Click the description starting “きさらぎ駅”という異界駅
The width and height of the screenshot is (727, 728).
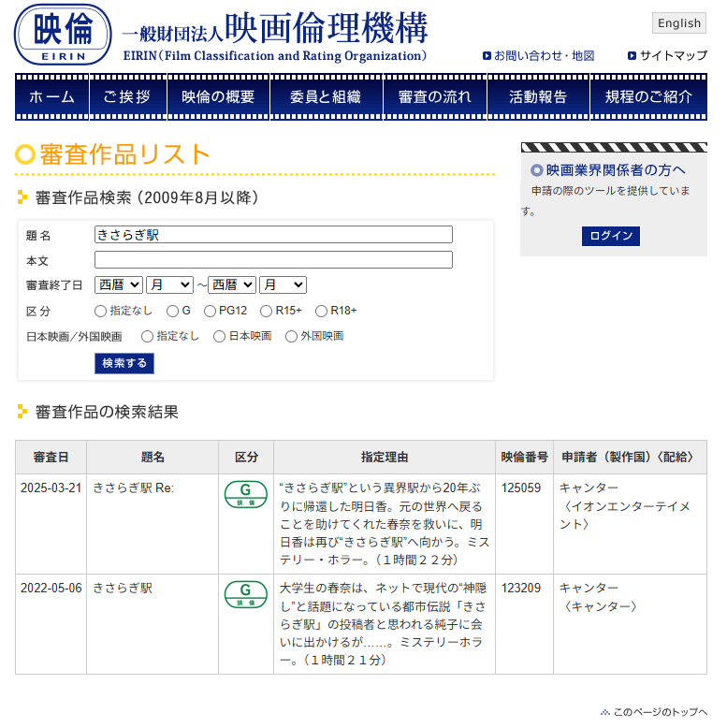[x=385, y=524]
